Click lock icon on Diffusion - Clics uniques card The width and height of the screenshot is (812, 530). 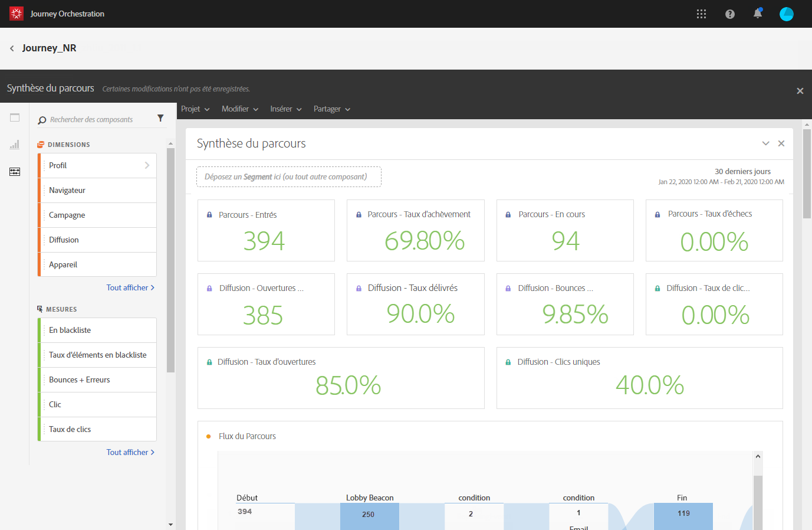[x=508, y=362]
